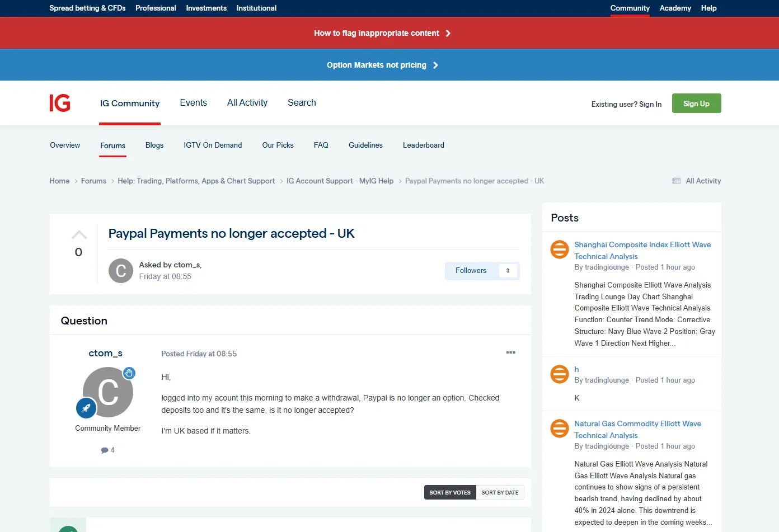
Task: Open 'IG Account Support - MyIG Help' breadcrumb
Action: (340, 181)
